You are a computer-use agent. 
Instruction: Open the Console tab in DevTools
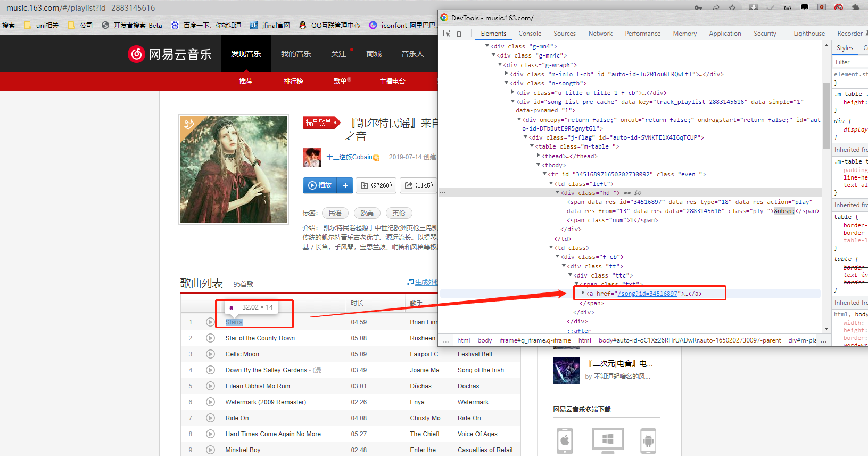pos(530,33)
